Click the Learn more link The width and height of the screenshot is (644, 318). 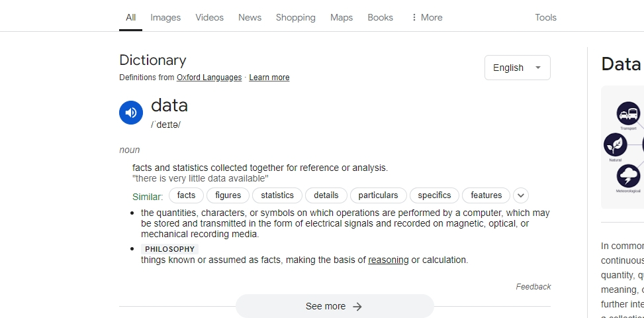(269, 78)
